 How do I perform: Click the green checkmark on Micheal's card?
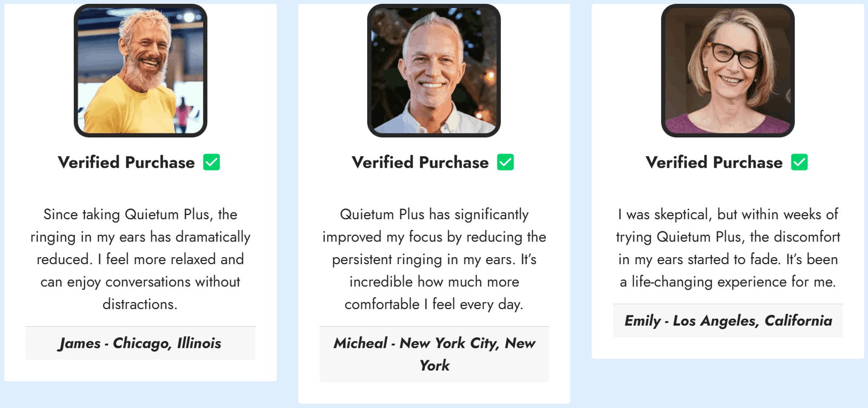tap(506, 162)
